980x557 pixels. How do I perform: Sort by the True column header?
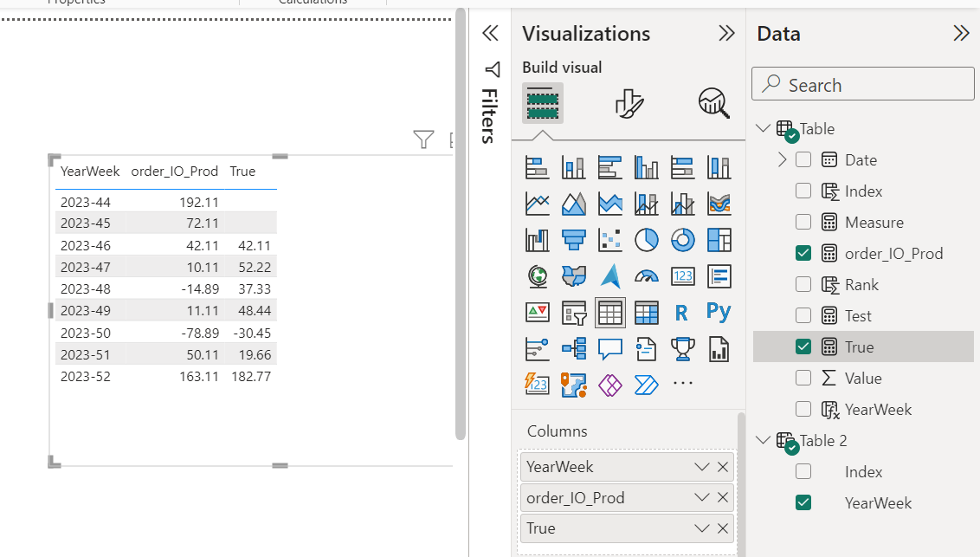242,172
